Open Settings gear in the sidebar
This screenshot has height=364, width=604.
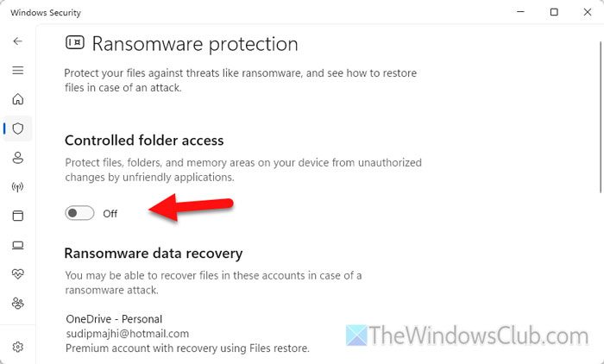click(x=17, y=347)
